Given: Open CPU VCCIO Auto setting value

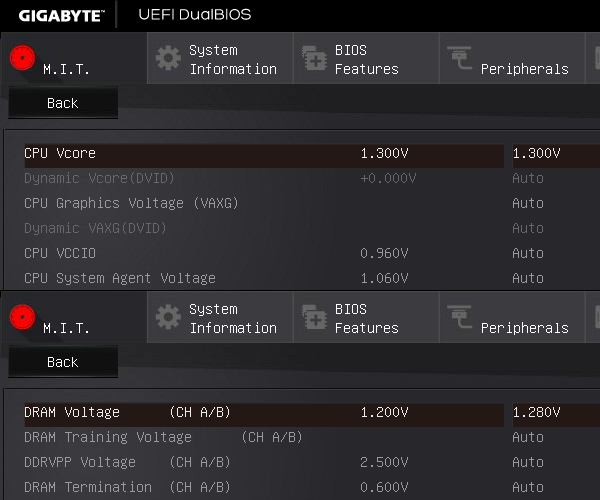Looking at the screenshot, I should [528, 253].
